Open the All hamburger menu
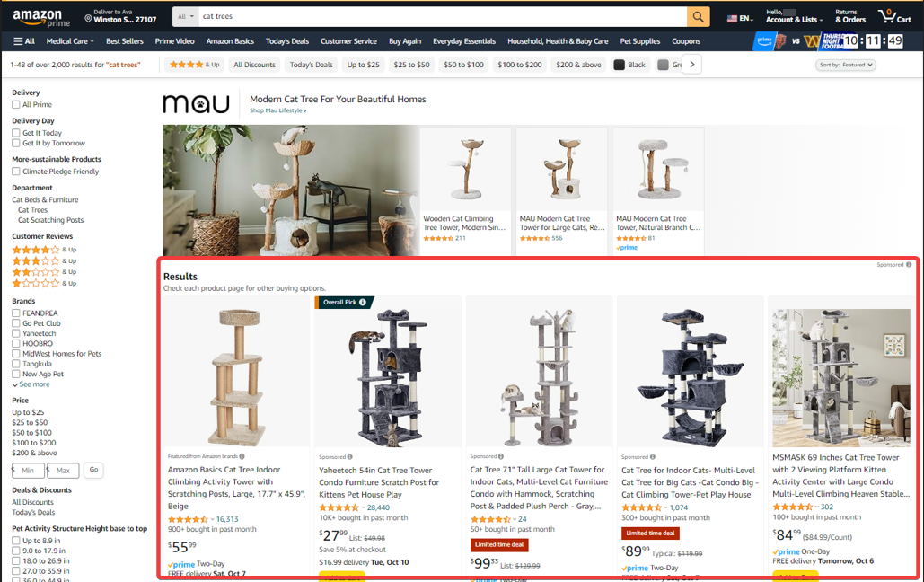Viewport: 924px width, 582px height. coord(24,41)
